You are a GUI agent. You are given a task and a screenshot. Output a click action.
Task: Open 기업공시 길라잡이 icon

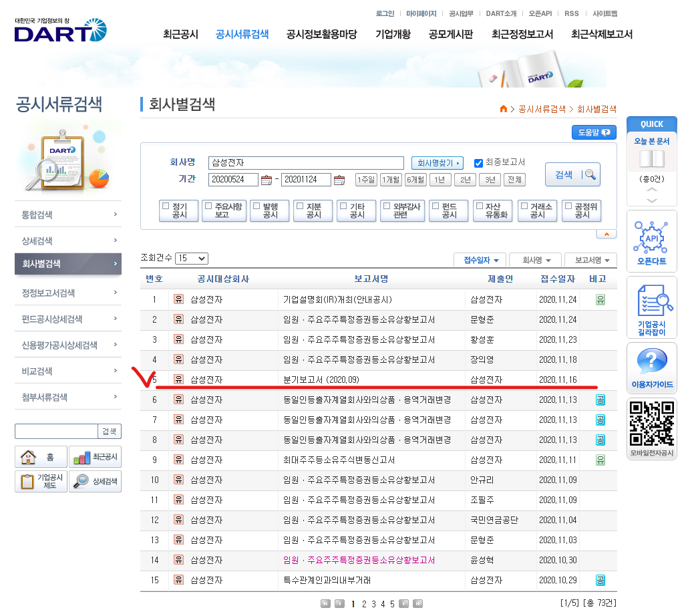click(652, 308)
